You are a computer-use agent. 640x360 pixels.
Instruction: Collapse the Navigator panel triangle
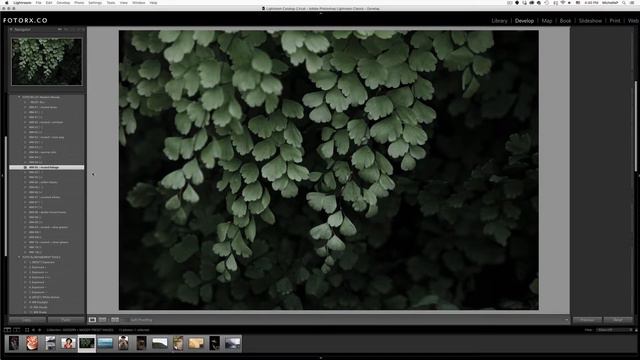point(11,29)
